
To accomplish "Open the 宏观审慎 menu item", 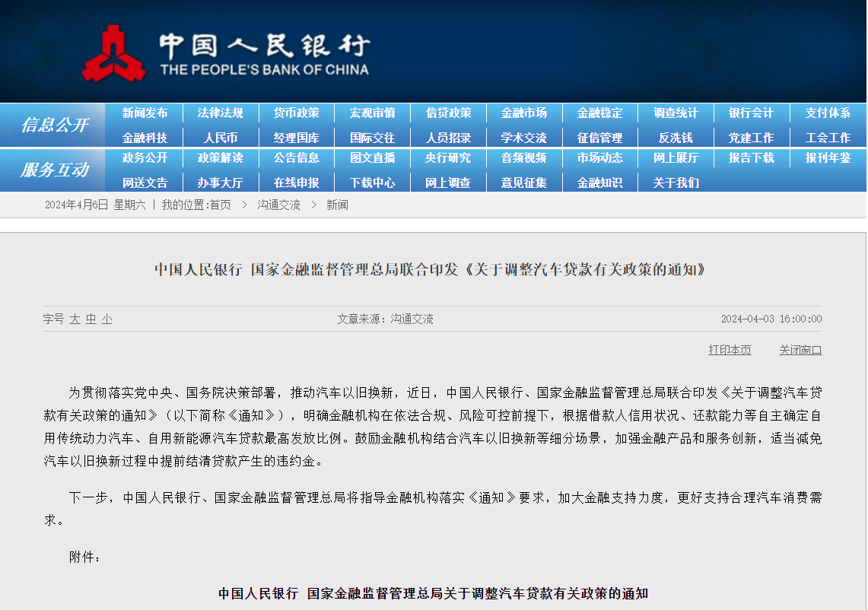I will pos(372,113).
